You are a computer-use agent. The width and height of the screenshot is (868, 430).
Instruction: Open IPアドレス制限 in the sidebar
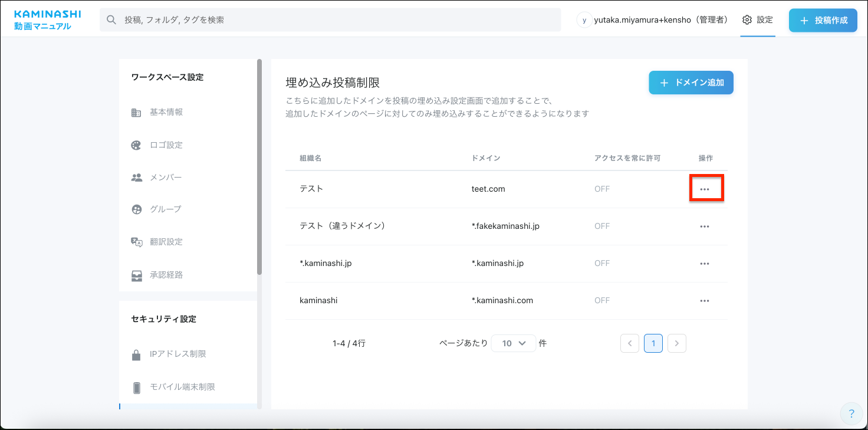point(178,354)
